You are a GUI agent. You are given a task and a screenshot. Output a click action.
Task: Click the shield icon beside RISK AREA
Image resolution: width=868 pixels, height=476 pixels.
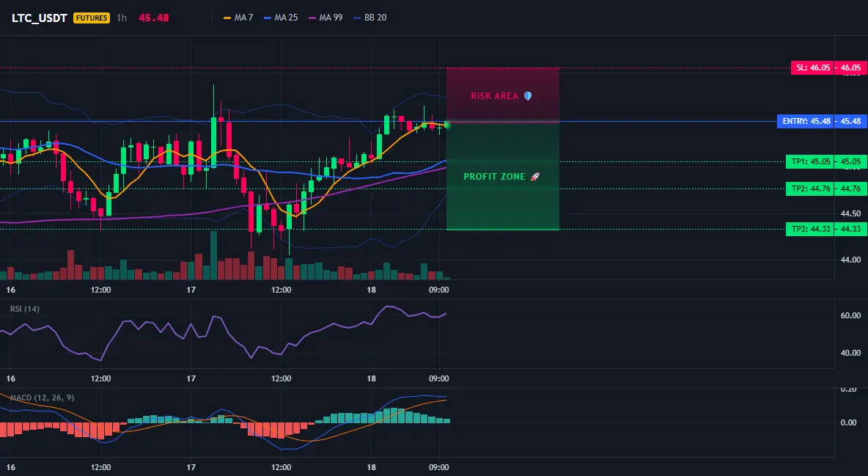tap(528, 96)
